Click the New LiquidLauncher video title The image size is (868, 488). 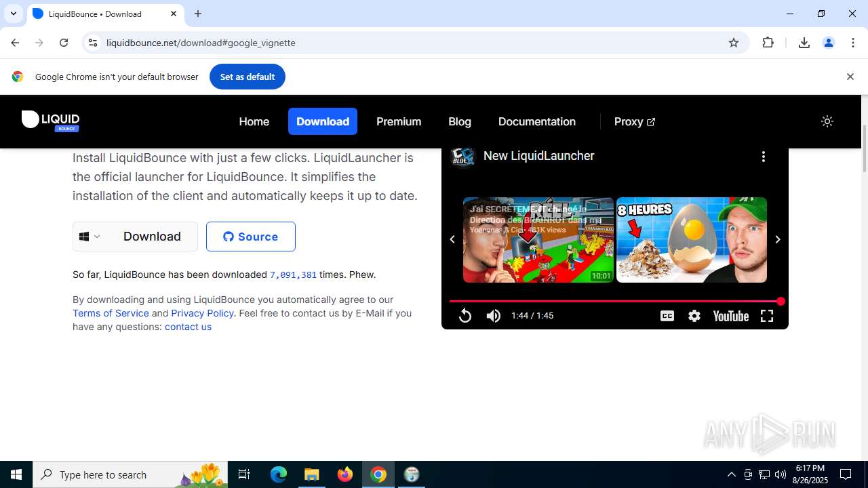(x=539, y=156)
